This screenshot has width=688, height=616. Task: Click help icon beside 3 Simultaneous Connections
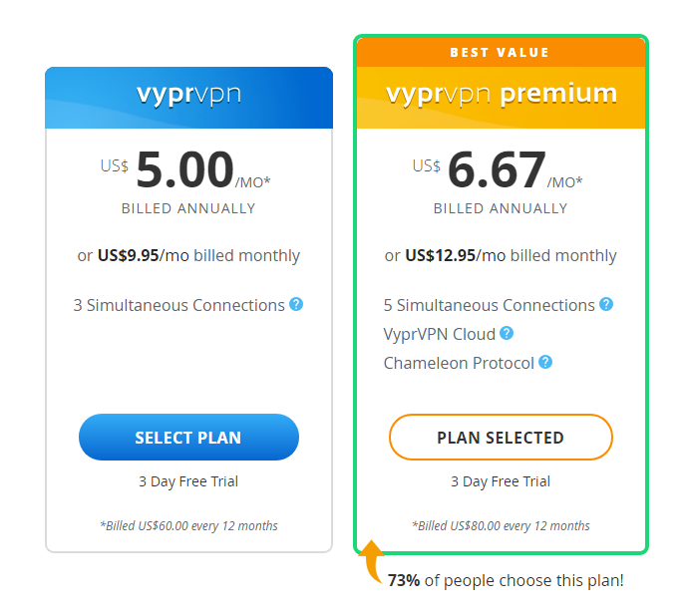(296, 304)
